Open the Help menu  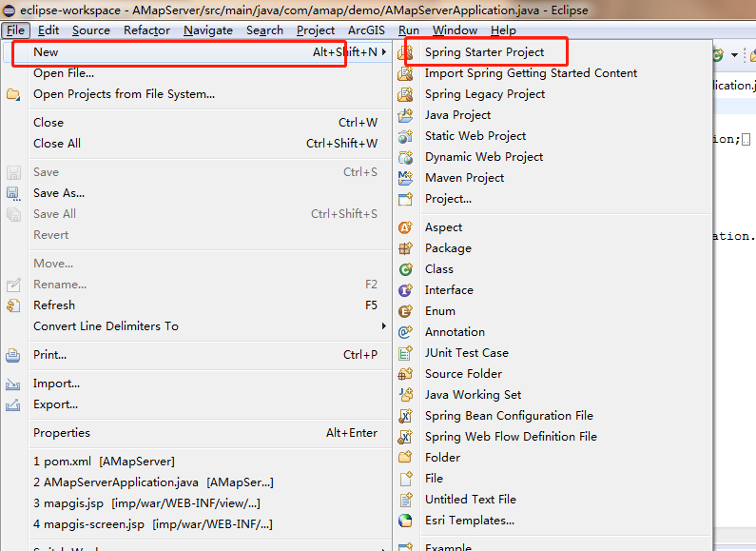point(503,30)
